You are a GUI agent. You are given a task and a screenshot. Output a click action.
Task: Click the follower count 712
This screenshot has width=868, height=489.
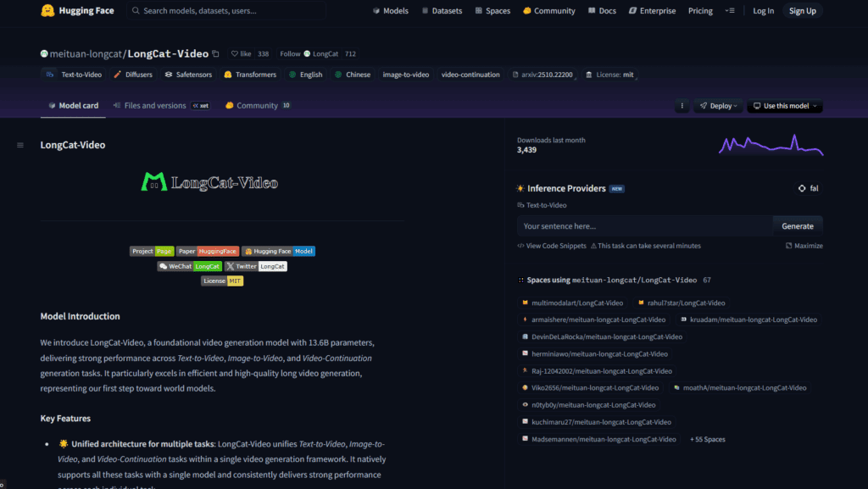(350, 53)
